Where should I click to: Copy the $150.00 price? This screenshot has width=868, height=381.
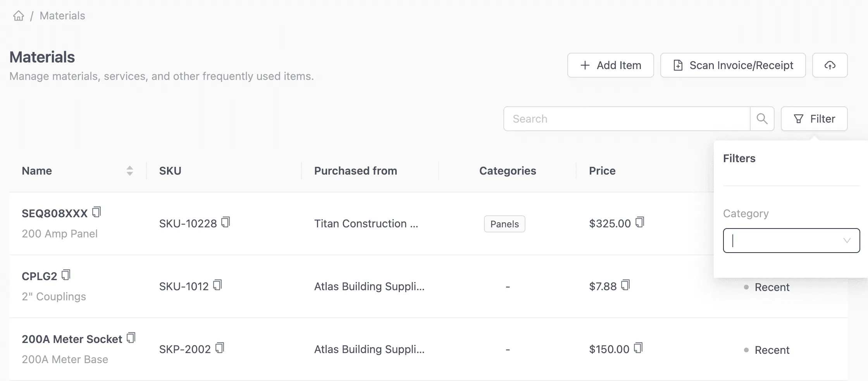pos(639,348)
